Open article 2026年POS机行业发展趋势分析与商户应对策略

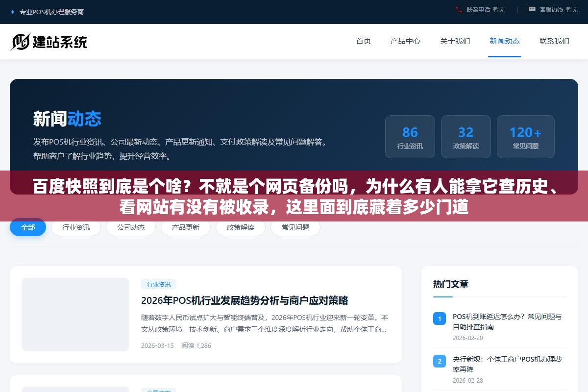[245, 300]
